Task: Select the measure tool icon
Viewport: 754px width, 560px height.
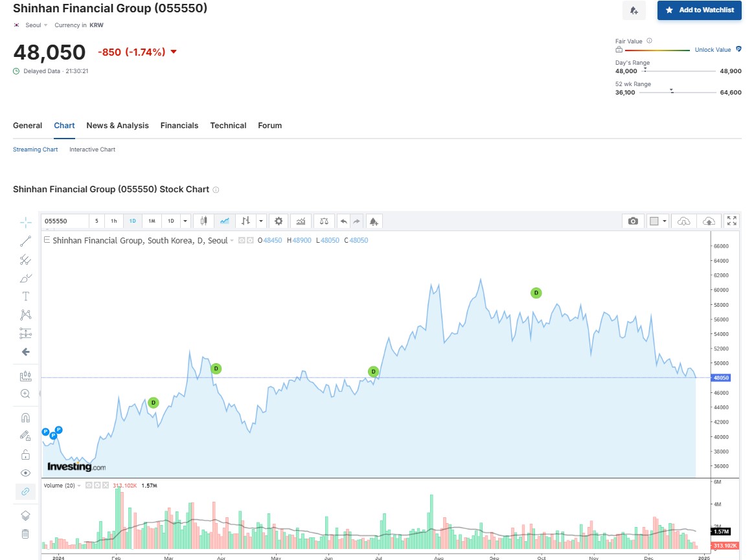Action: coord(25,376)
